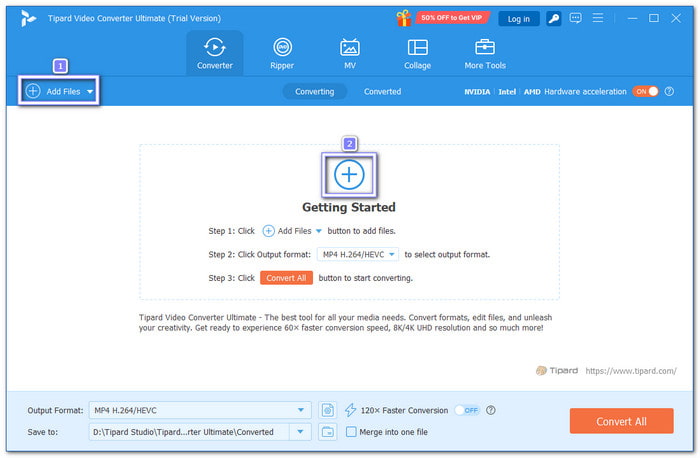Screen dimensions: 700x458
Task: Select the Converting tab
Action: tap(315, 91)
